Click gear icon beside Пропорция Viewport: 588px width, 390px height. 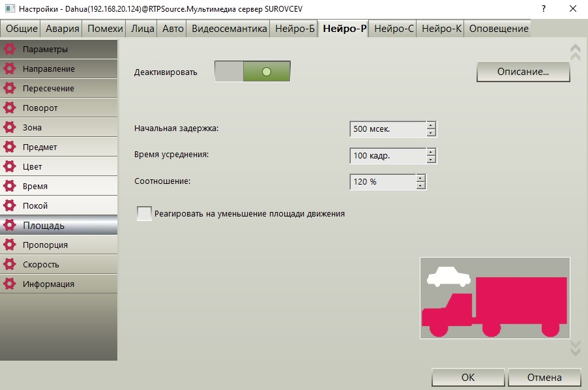[x=9, y=245]
